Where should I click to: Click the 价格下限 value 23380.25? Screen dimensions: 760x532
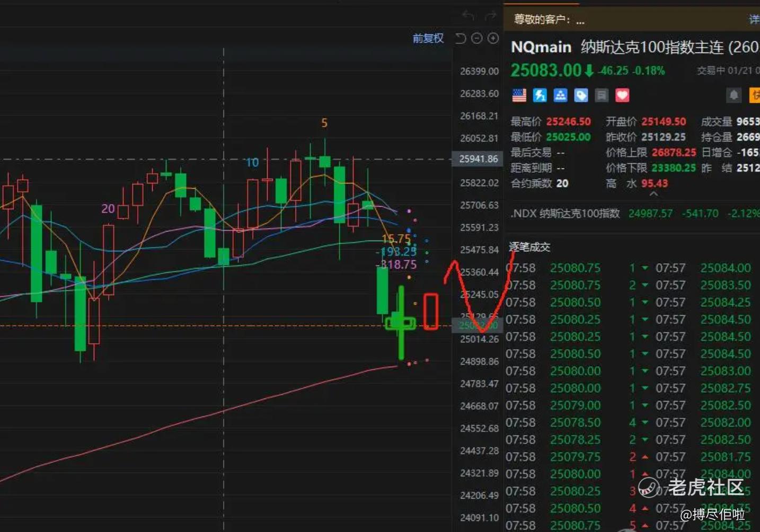[x=674, y=168]
